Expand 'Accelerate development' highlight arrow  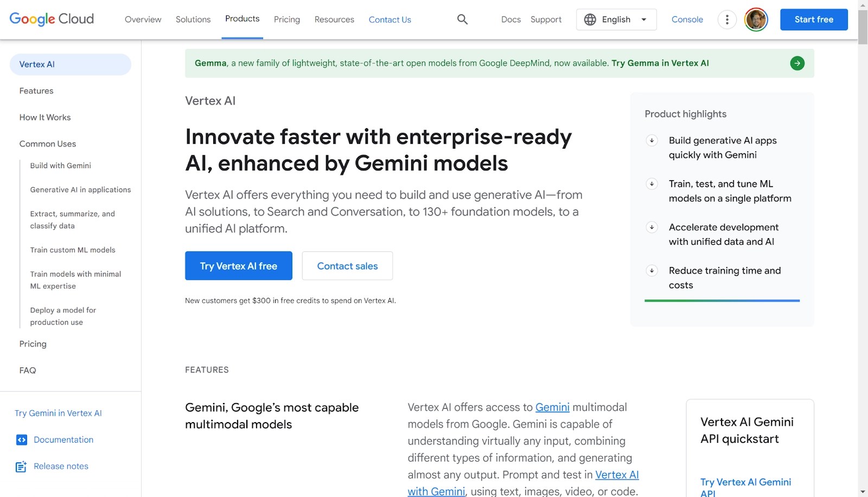(x=652, y=227)
